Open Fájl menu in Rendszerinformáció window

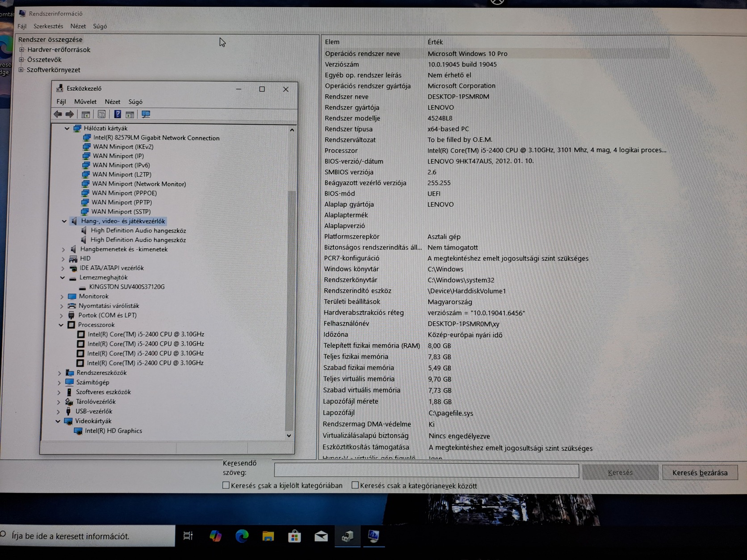pyautogui.click(x=22, y=26)
